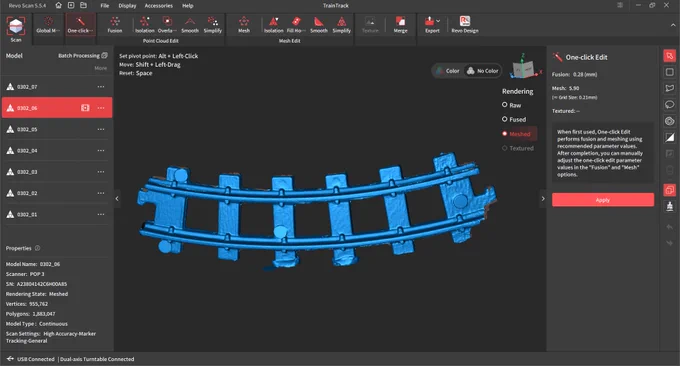Switch display to Color mode
680x366 pixels.
point(448,71)
